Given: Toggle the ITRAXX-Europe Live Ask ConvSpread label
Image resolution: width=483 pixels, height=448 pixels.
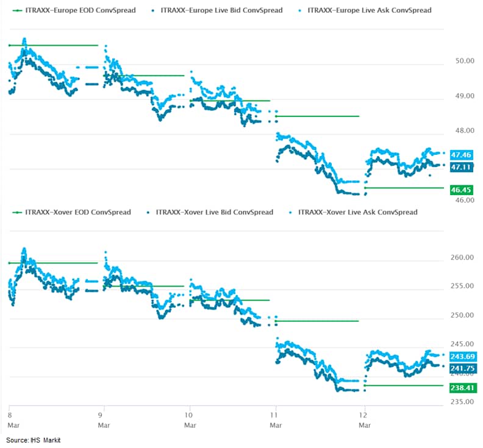Looking at the screenshot, I should [x=370, y=10].
